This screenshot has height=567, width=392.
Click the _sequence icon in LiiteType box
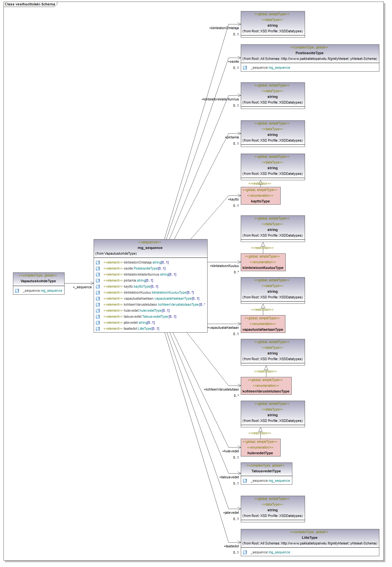245,552
